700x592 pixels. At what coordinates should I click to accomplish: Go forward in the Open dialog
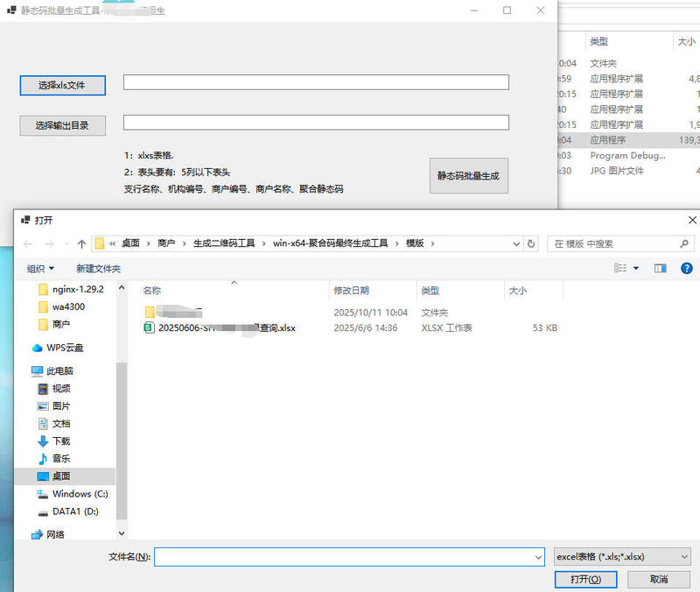pos(50,244)
